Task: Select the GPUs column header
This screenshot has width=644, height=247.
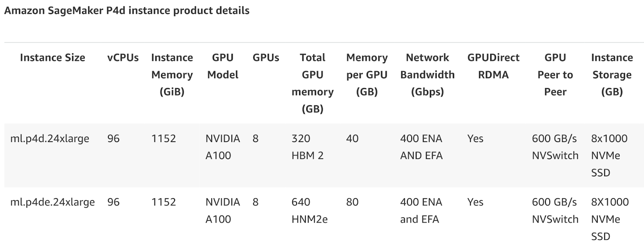Action: pos(266,58)
